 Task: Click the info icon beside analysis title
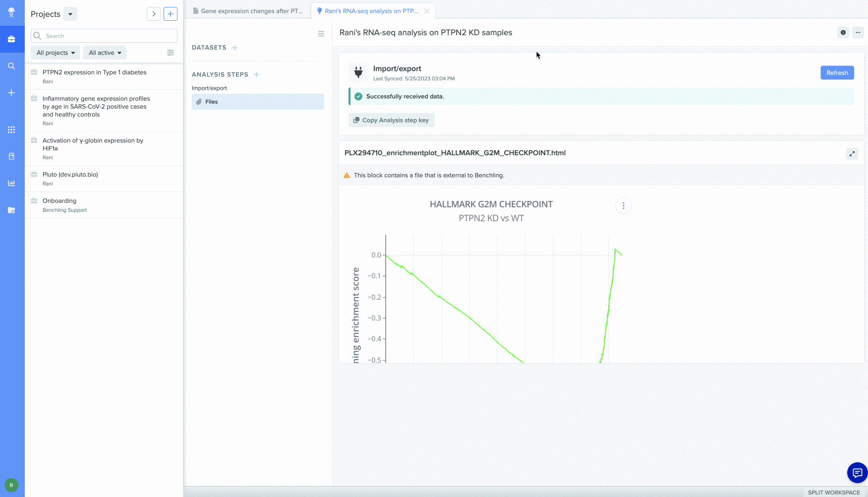coord(843,33)
